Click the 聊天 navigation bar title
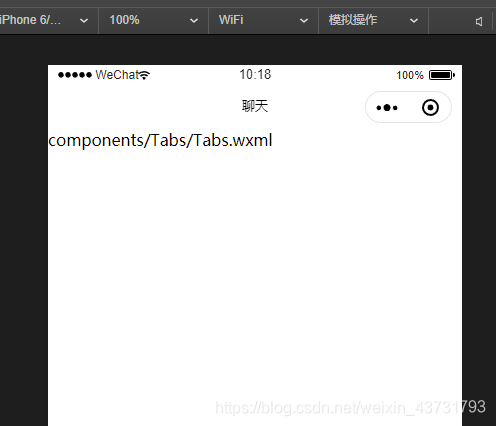Viewport: 496px width, 426px height. point(255,107)
